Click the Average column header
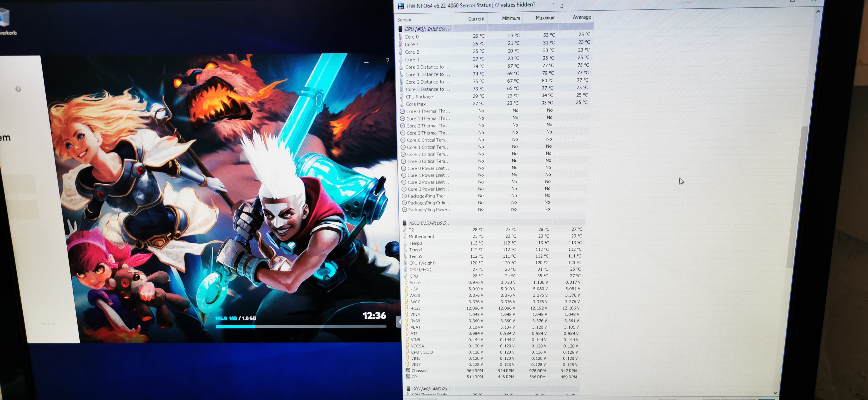 [x=581, y=17]
